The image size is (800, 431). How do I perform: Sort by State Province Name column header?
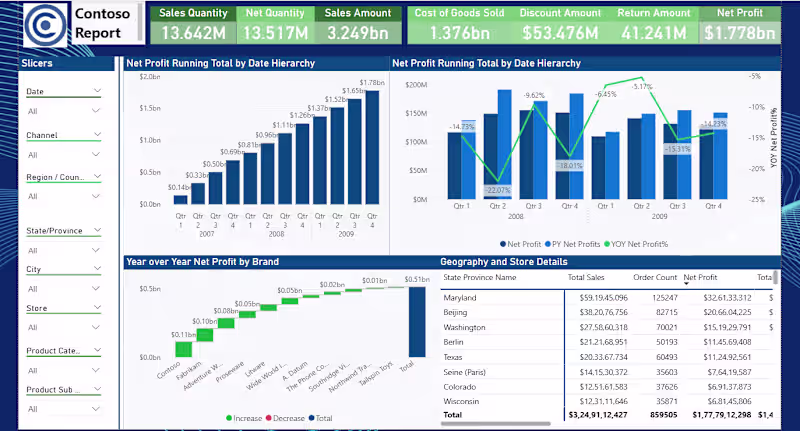pos(480,277)
